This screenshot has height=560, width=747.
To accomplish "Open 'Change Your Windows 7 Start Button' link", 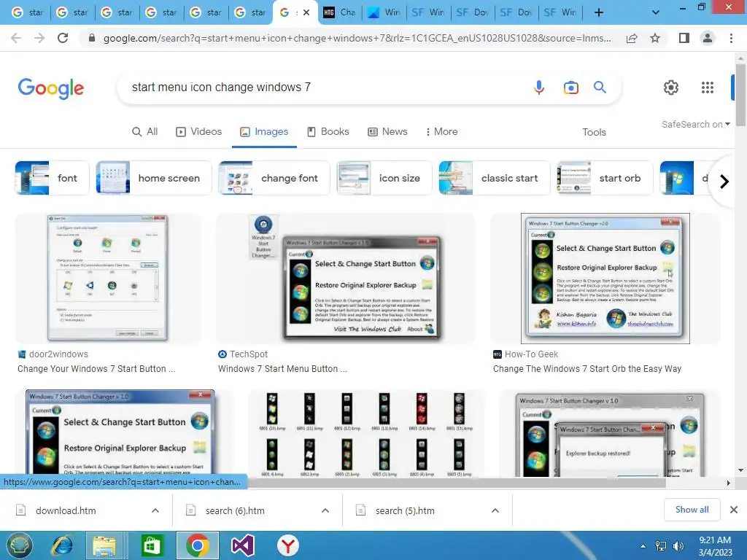I will [96, 368].
